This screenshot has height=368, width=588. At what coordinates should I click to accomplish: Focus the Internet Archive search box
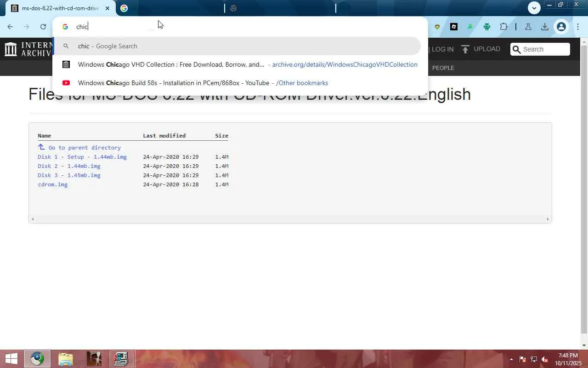click(540, 49)
